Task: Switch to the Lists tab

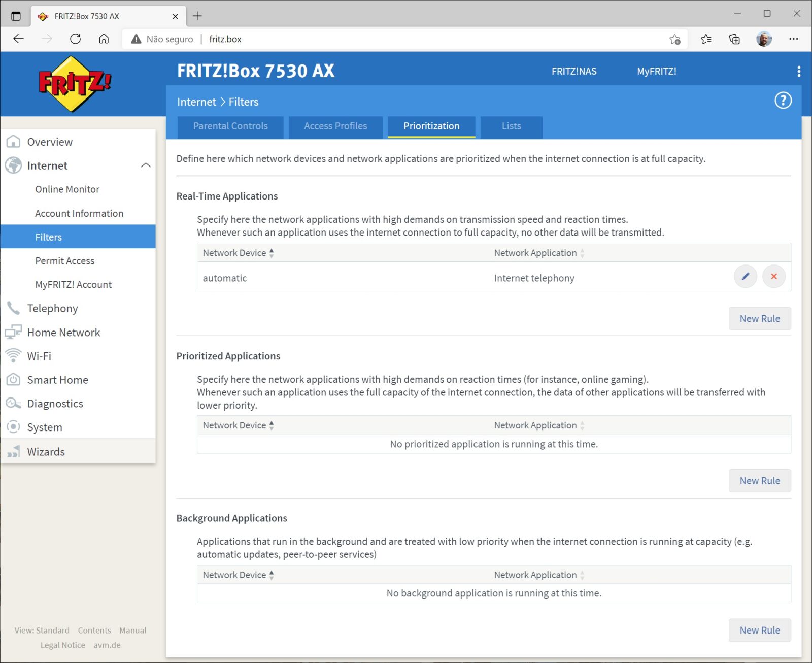Action: coord(511,126)
